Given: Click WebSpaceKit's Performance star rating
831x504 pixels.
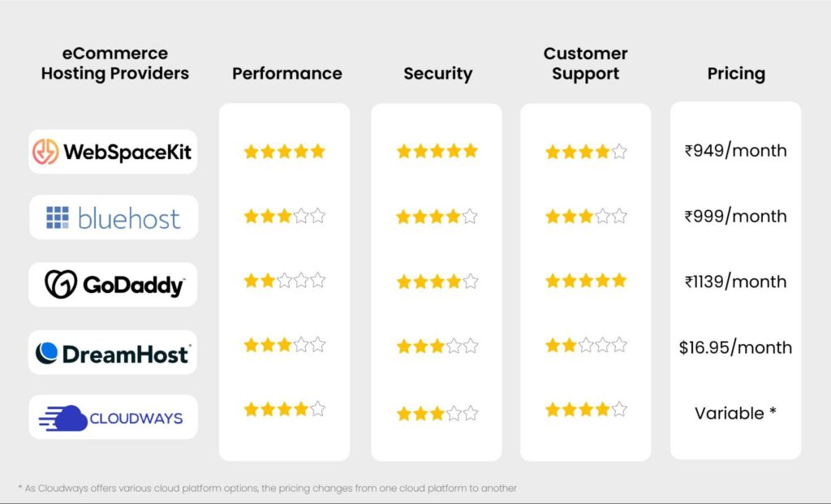Looking at the screenshot, I should [284, 152].
